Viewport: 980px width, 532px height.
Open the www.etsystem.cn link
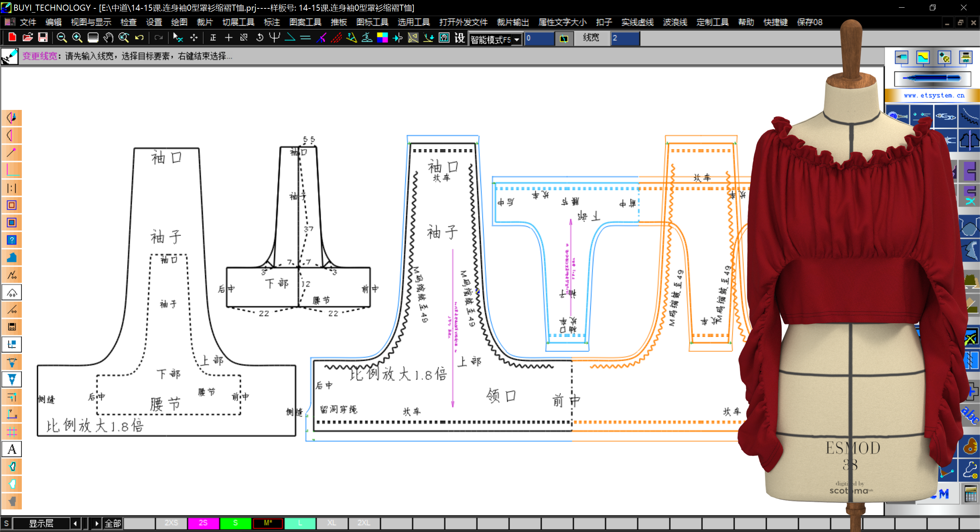(934, 95)
